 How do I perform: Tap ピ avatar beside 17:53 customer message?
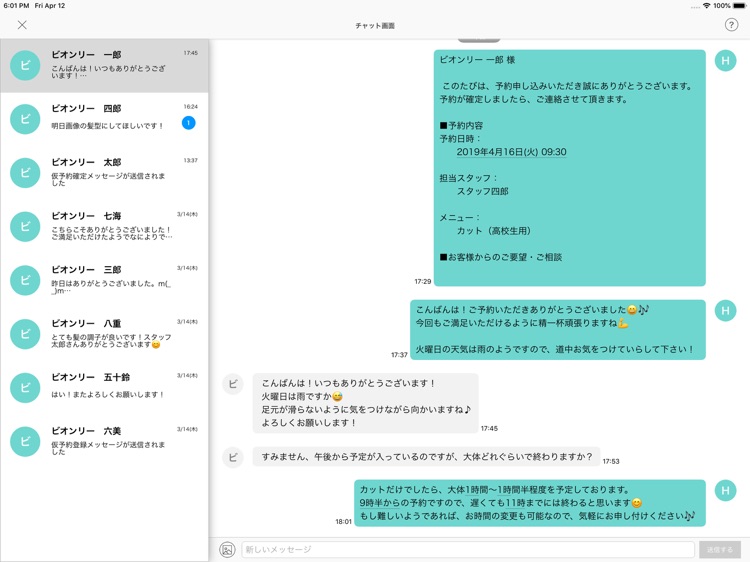tap(233, 457)
